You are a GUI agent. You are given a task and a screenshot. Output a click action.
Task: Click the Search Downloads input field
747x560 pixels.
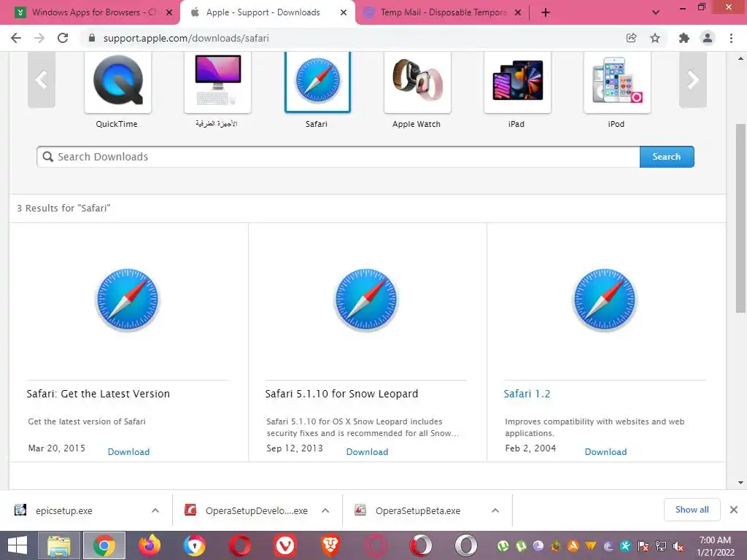pyautogui.click(x=338, y=157)
